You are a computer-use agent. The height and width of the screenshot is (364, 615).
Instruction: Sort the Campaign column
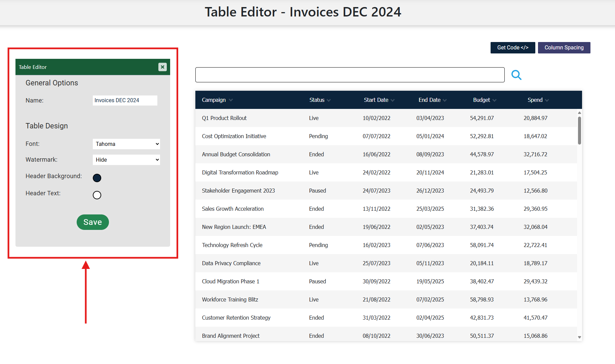(x=231, y=100)
